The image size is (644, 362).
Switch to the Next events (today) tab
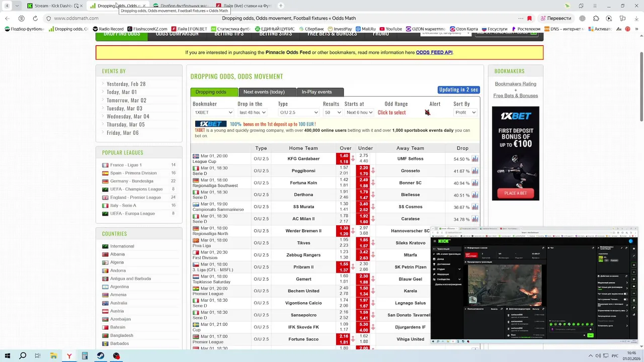coord(268,92)
